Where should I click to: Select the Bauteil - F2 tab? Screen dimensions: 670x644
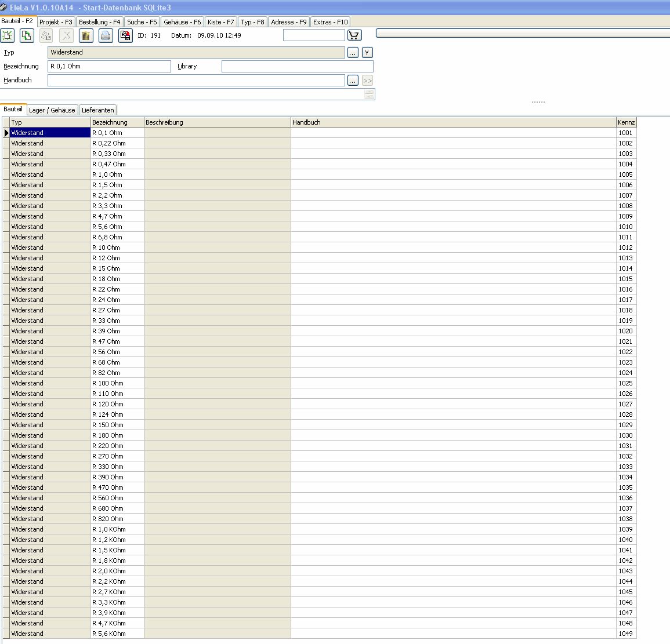pyautogui.click(x=17, y=21)
